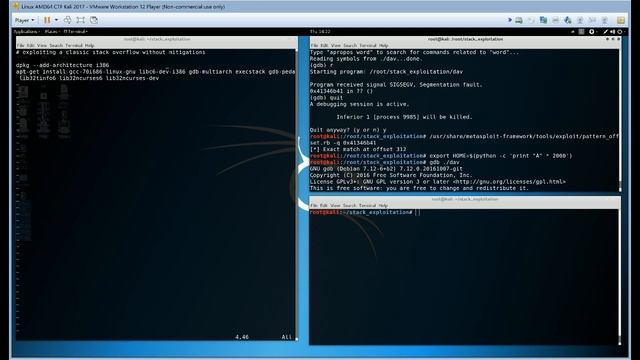This screenshot has height=360, width=640.
Task: Open the VMware Player menu dropdown
Action: (x=24, y=20)
